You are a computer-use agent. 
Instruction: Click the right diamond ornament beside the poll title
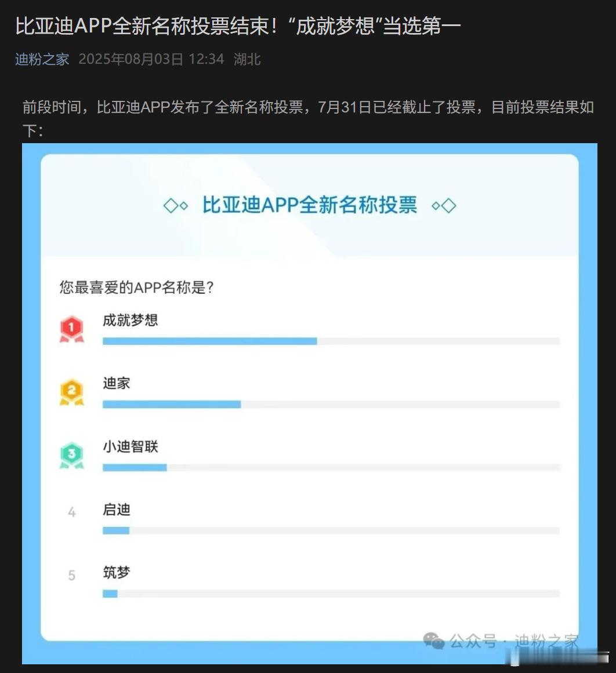point(444,206)
